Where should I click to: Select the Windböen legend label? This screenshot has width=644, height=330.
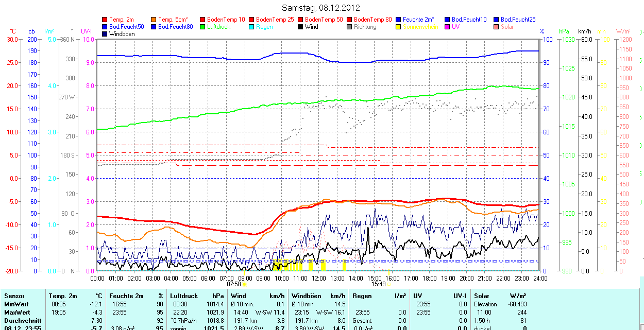tap(122, 34)
